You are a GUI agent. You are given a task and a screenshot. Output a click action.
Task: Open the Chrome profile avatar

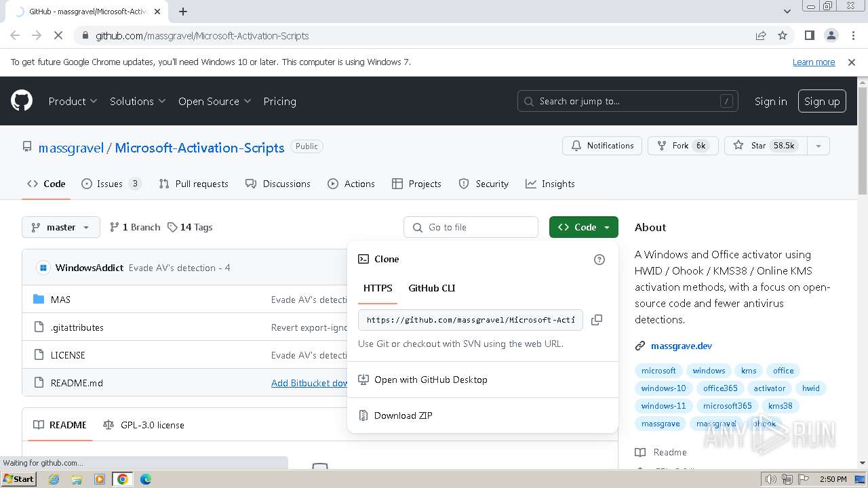pyautogui.click(x=831, y=35)
